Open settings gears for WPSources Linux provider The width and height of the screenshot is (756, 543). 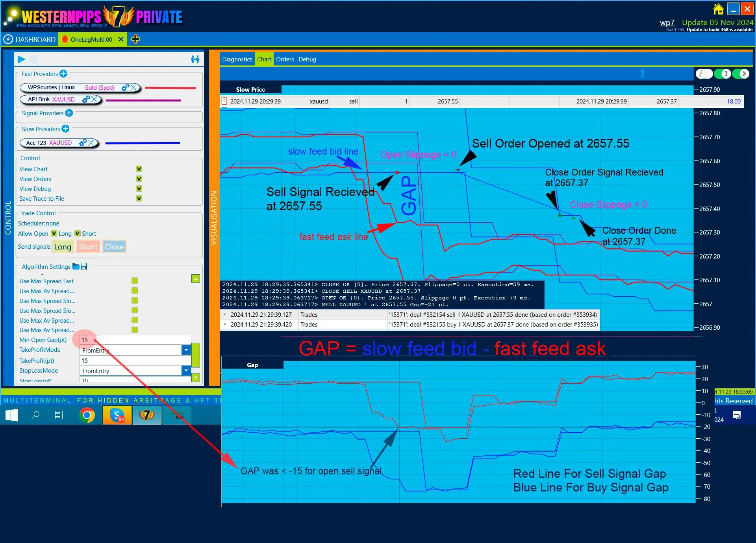(x=126, y=87)
